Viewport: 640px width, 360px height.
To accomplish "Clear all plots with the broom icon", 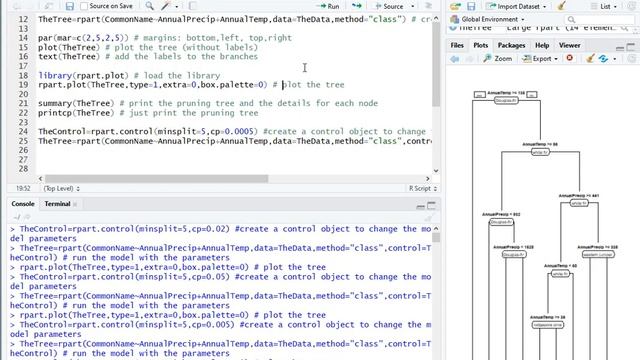I will (590, 59).
